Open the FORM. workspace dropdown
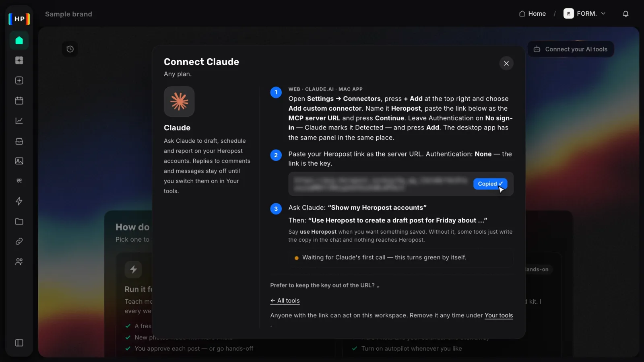The width and height of the screenshot is (644, 362). coord(584,14)
